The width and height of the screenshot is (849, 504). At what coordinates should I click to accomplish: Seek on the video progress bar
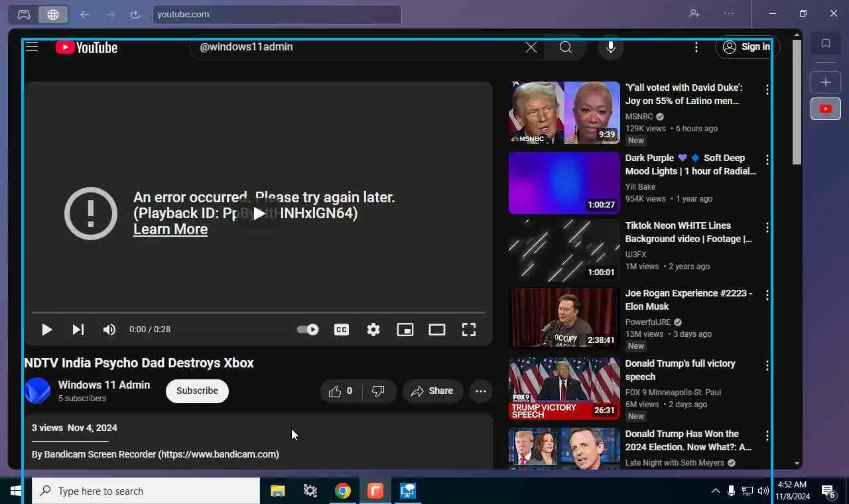(258, 312)
